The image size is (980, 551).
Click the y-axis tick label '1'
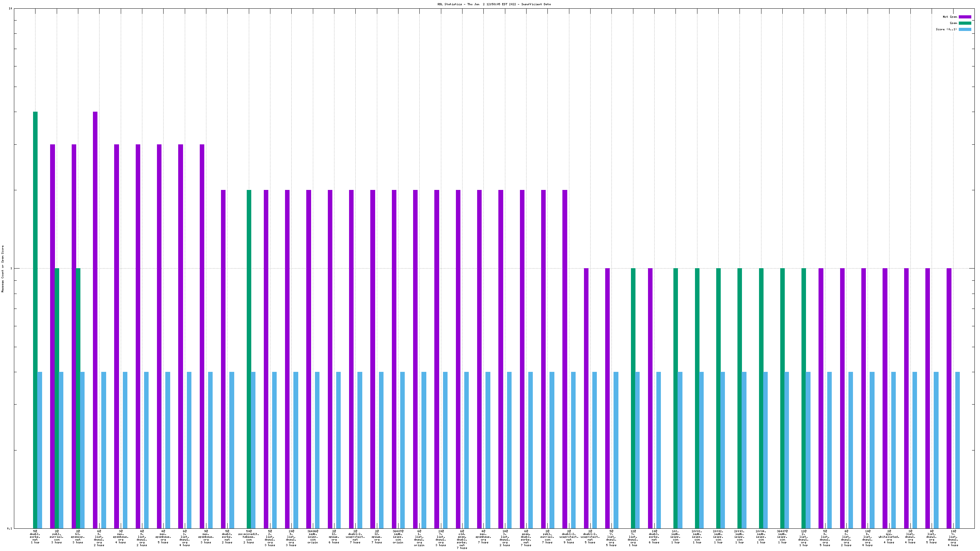[x=11, y=269]
